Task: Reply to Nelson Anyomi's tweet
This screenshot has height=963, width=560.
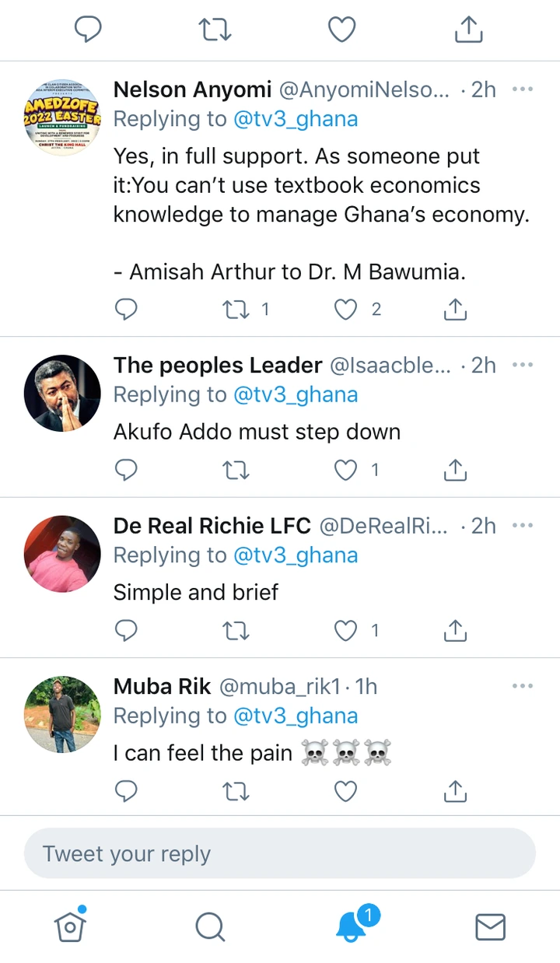Action: pos(126,310)
